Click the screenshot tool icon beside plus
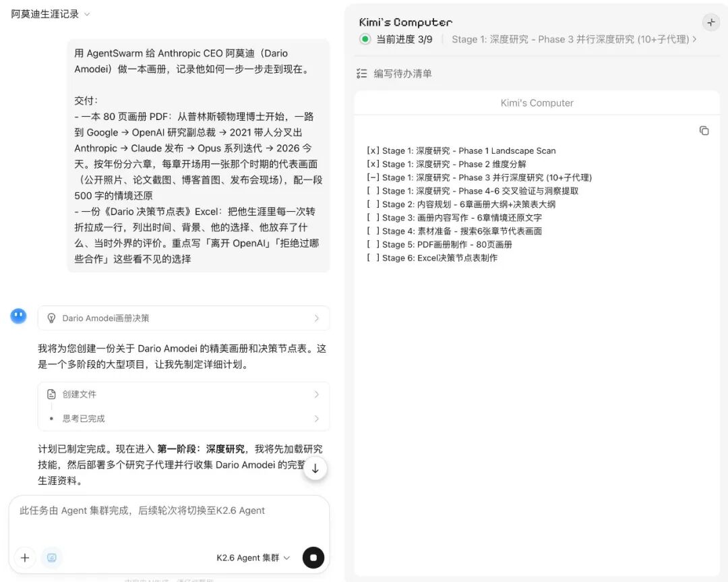Screen dimensions: 728x582 52,558
